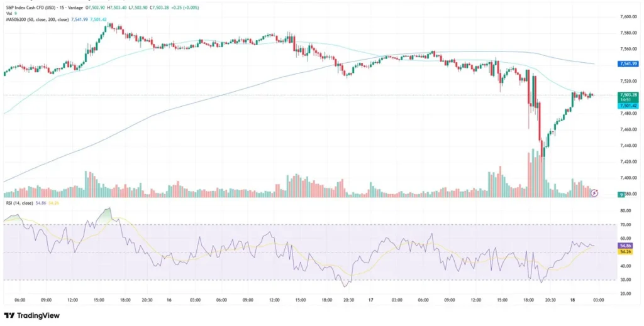Click the yellow 54.26 RSI axis label
644x326 pixels.
(x=625, y=251)
